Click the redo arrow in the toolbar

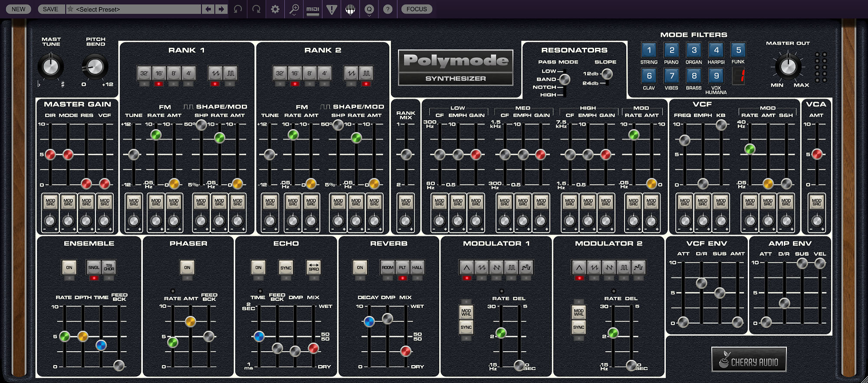pos(256,9)
